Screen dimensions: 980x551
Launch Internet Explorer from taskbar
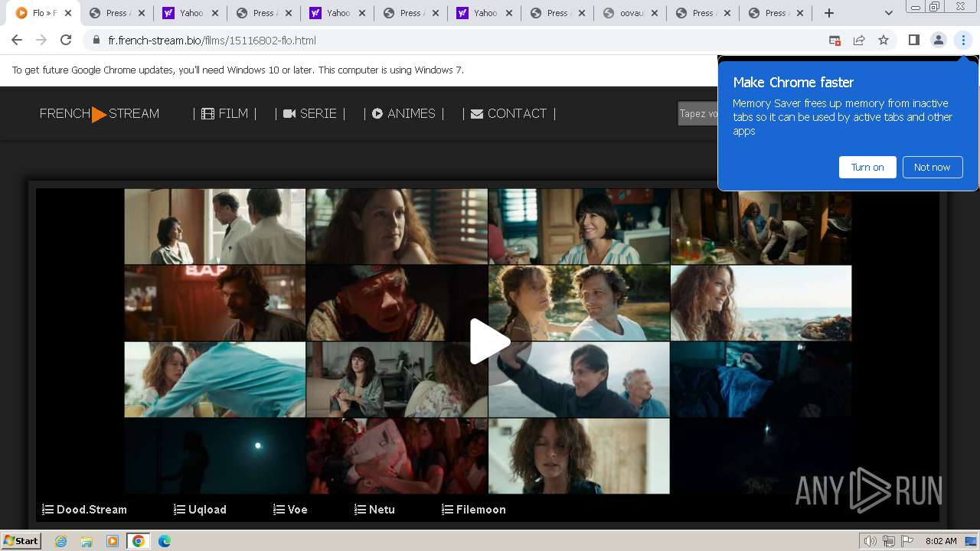(x=61, y=541)
